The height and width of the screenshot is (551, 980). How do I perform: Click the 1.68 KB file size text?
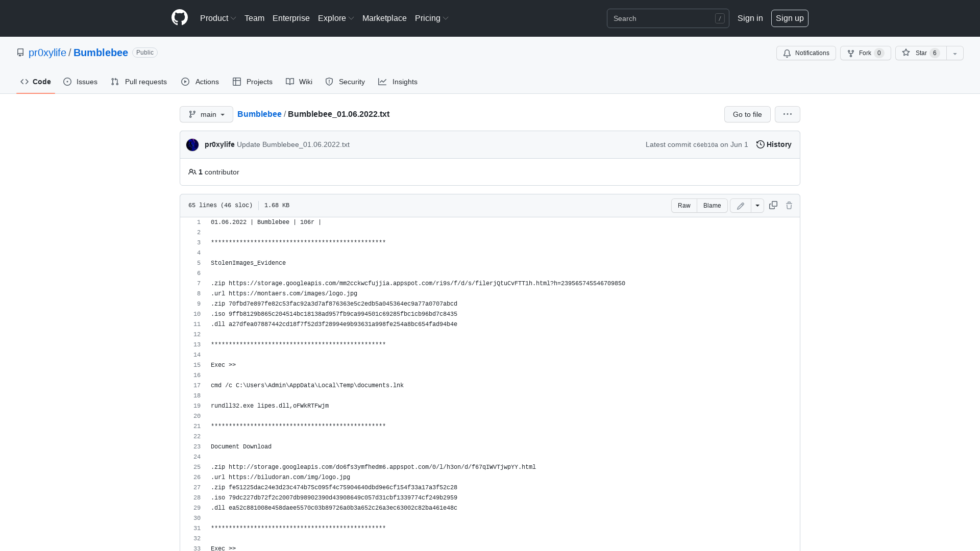click(x=277, y=206)
